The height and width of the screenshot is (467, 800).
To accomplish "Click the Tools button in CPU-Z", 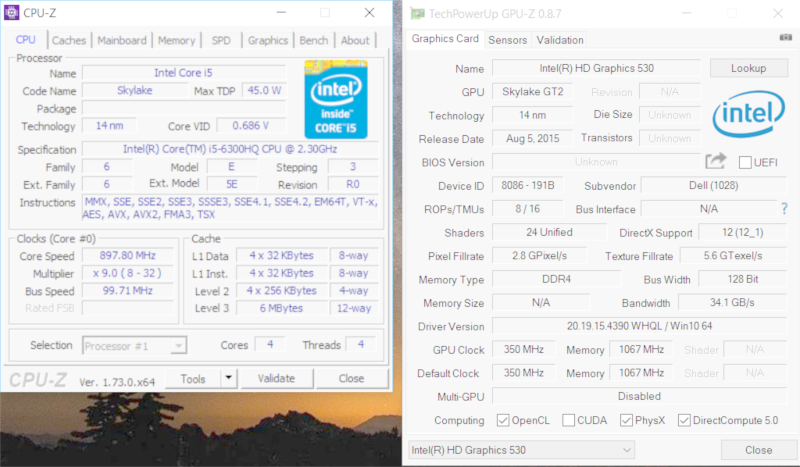I will 193,379.
